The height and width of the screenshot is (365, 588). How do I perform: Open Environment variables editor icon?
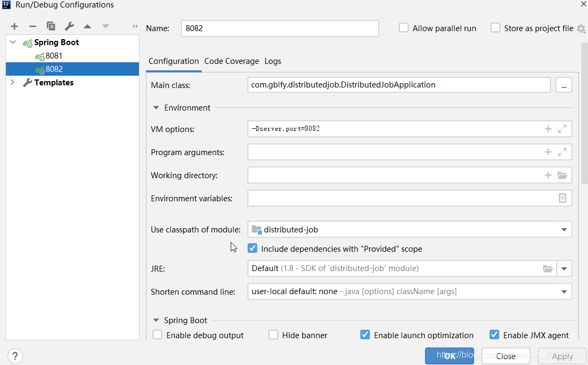point(562,198)
